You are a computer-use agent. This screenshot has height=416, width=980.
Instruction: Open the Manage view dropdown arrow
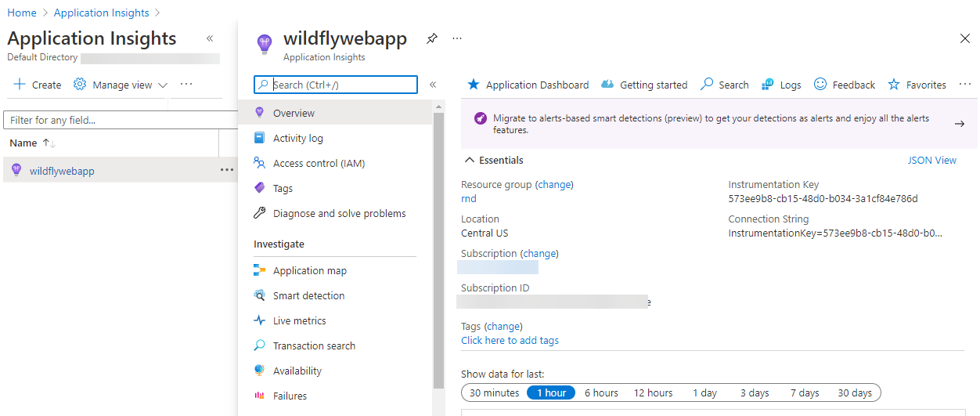[163, 85]
